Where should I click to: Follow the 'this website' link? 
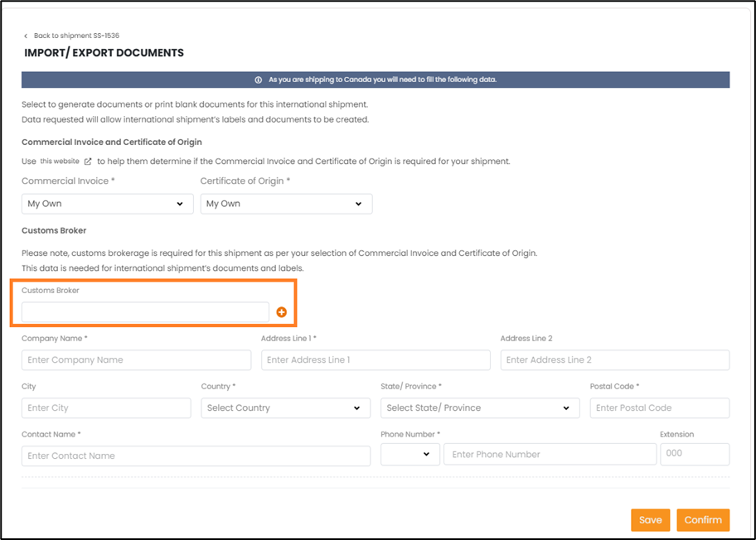[60, 161]
